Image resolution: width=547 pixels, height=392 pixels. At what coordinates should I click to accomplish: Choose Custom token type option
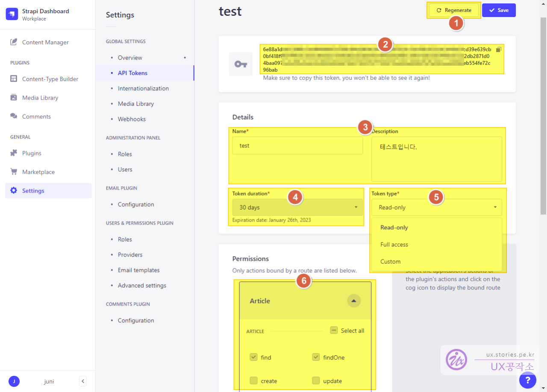[x=437, y=262]
